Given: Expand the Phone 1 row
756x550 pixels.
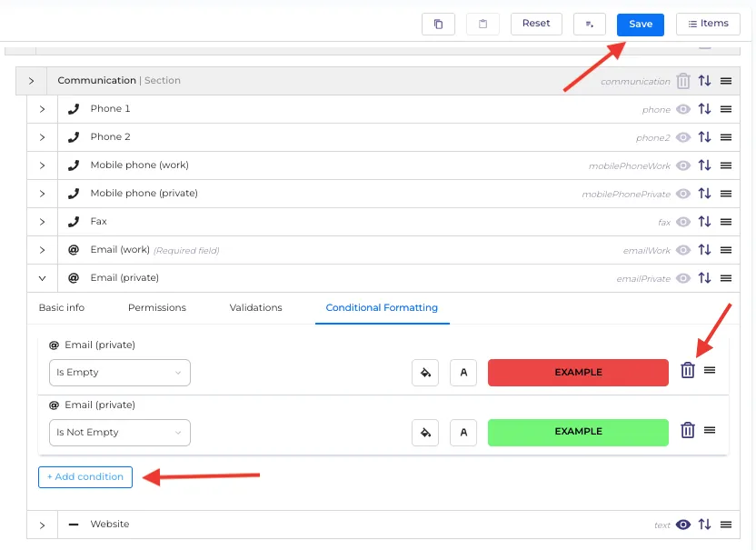Looking at the screenshot, I should point(43,109).
